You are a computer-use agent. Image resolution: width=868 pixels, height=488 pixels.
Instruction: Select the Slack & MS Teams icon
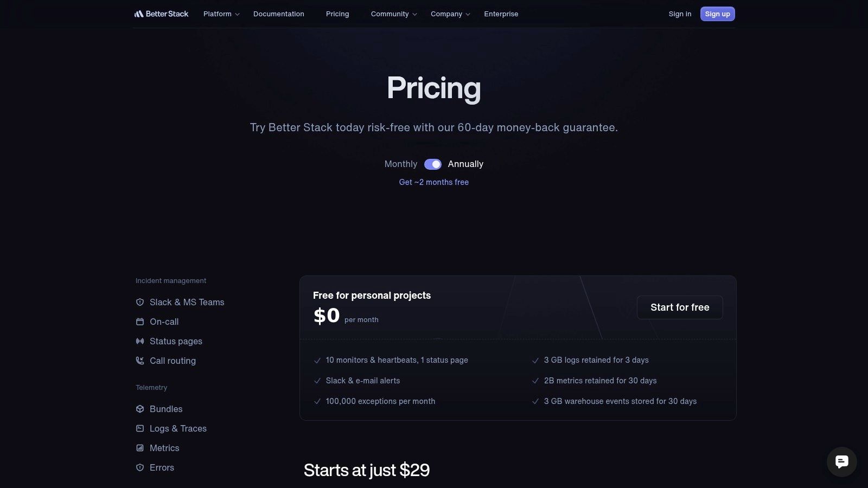[140, 302]
